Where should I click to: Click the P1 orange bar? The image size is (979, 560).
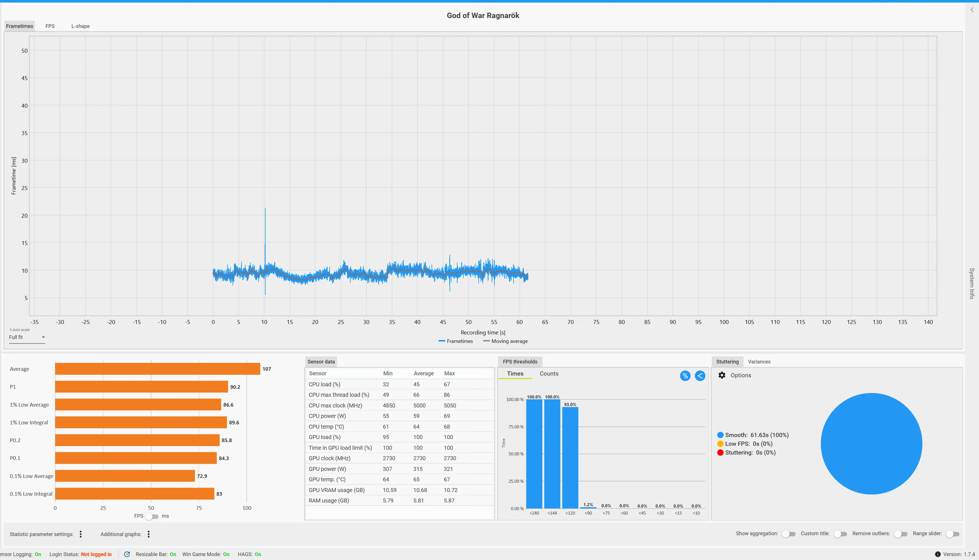click(x=142, y=387)
